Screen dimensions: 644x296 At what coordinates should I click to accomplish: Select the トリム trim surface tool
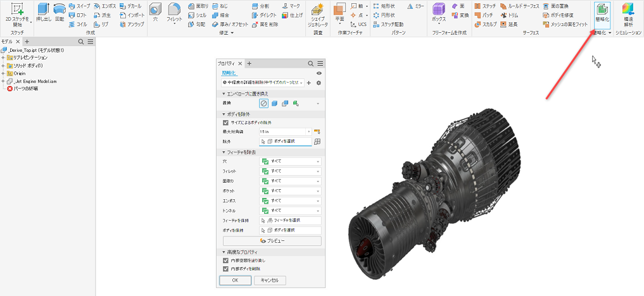(509, 15)
